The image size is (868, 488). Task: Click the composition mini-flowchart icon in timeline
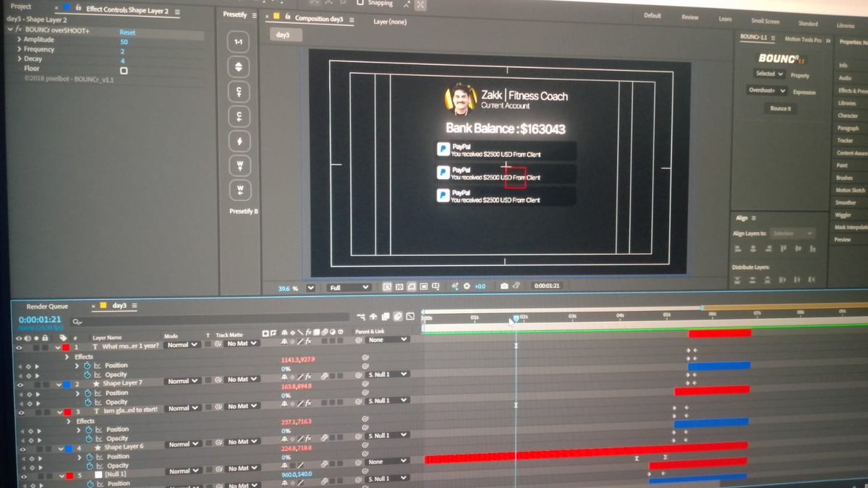pos(362,317)
